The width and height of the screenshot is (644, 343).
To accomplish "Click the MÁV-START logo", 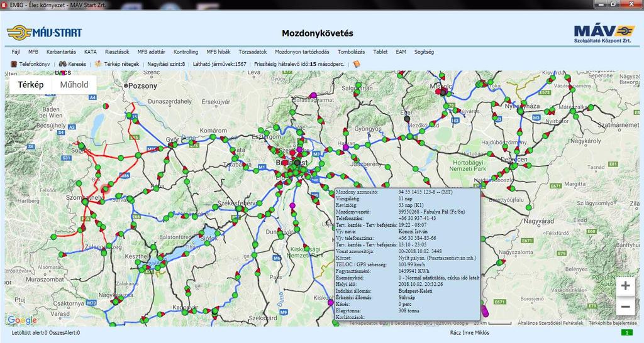I will tap(45, 33).
